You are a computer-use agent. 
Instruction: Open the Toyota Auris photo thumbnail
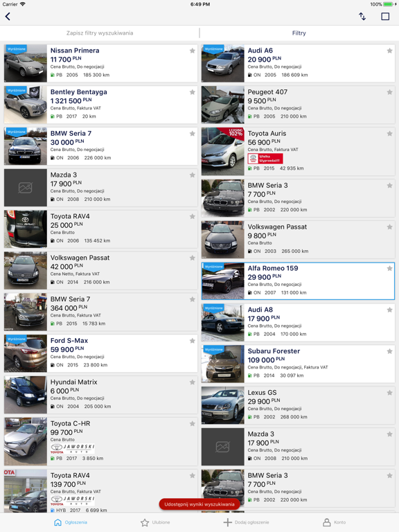222,151
